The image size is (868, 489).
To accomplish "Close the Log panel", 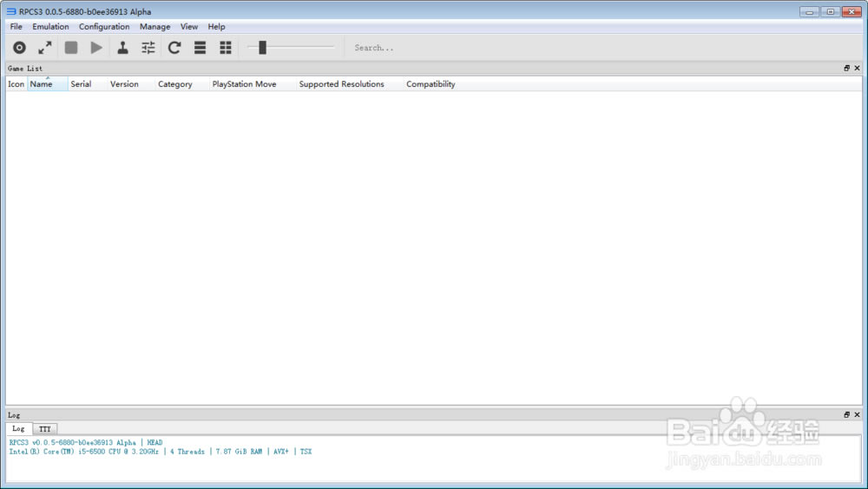I will [857, 415].
